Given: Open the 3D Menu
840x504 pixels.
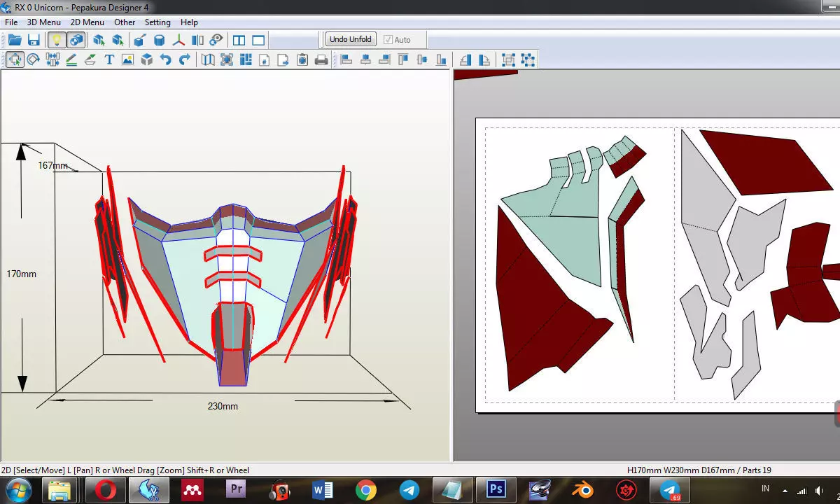Looking at the screenshot, I should click(x=43, y=22).
